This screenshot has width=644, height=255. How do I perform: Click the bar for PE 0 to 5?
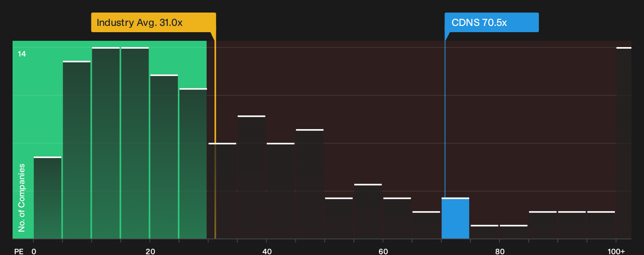click(48, 198)
